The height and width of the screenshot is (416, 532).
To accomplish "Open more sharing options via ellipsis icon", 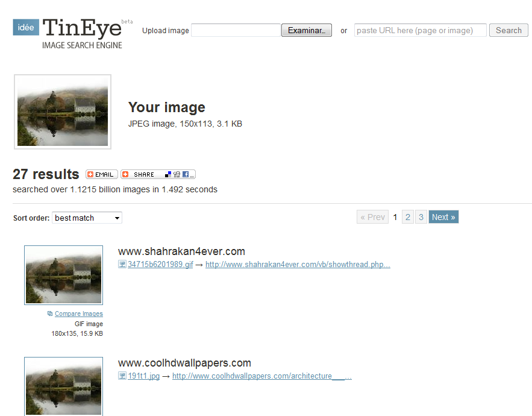I will pyautogui.click(x=192, y=175).
